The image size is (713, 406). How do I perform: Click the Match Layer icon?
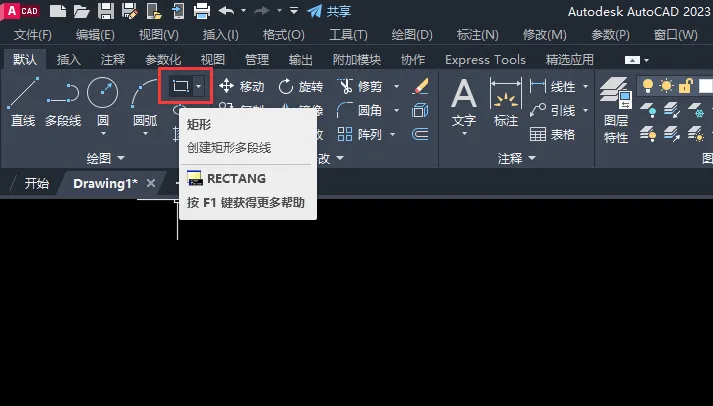tap(672, 134)
